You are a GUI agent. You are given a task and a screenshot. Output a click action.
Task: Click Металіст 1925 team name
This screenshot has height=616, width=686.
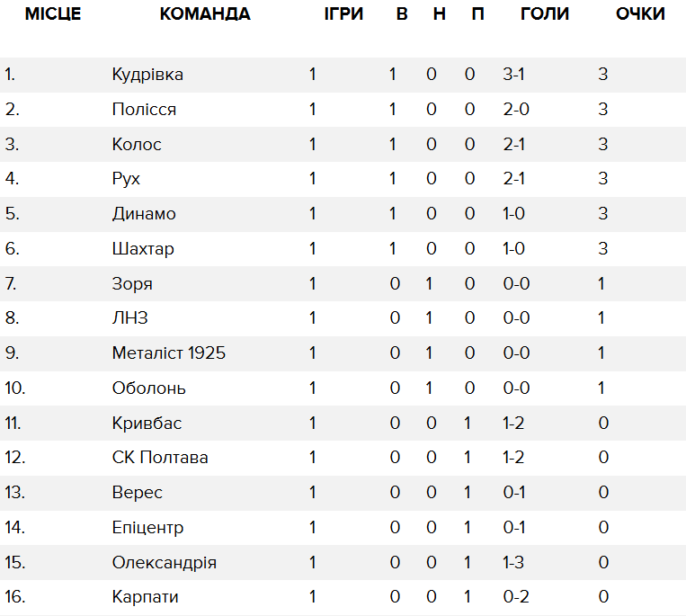click(169, 353)
